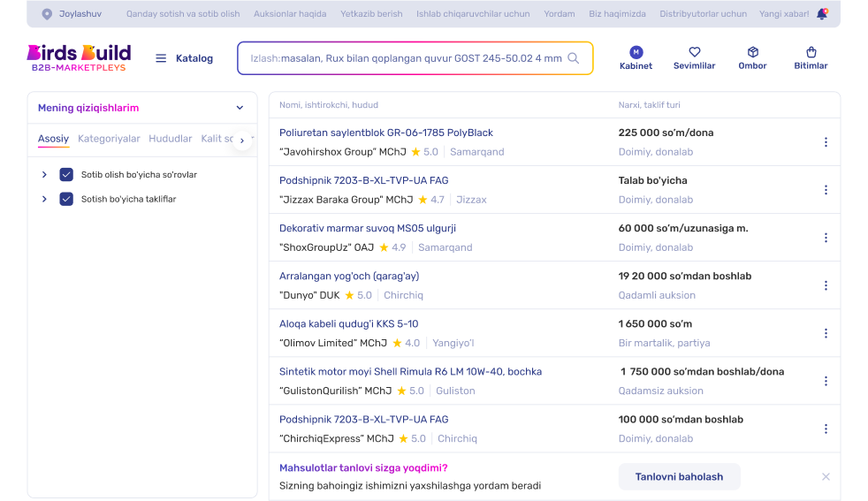Open Distribyutorlar uchun page

703,14
